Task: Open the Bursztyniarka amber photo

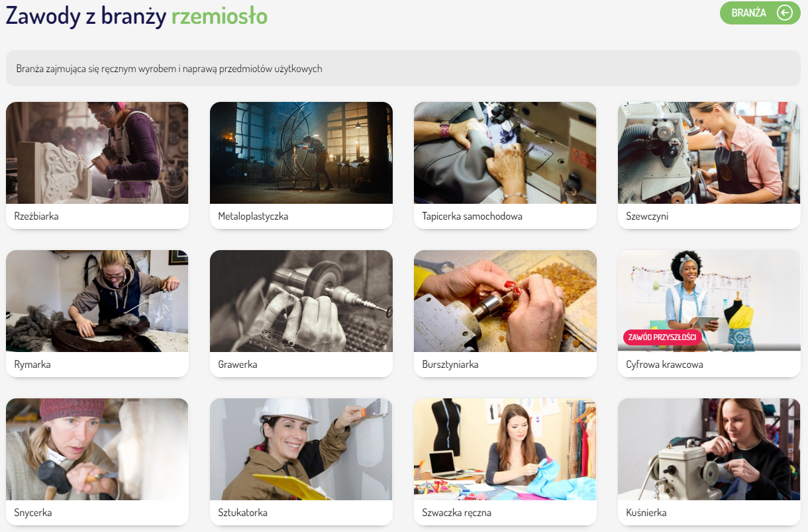Action: [x=505, y=301]
